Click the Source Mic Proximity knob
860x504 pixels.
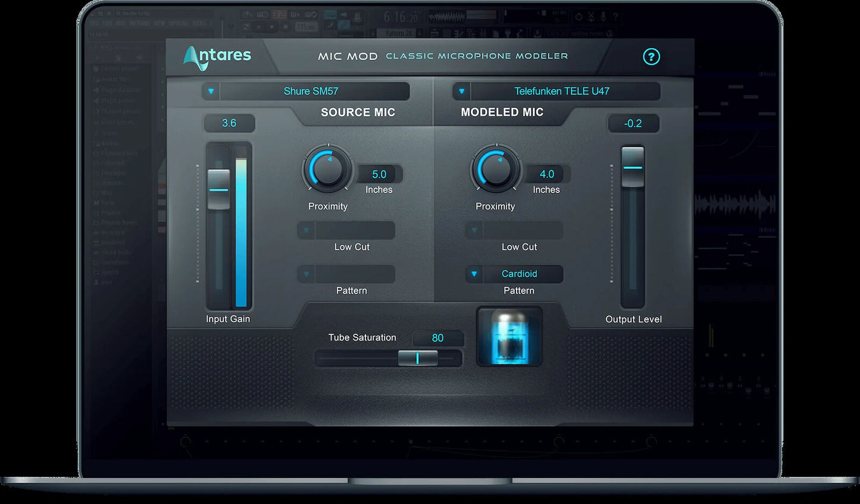point(327,168)
